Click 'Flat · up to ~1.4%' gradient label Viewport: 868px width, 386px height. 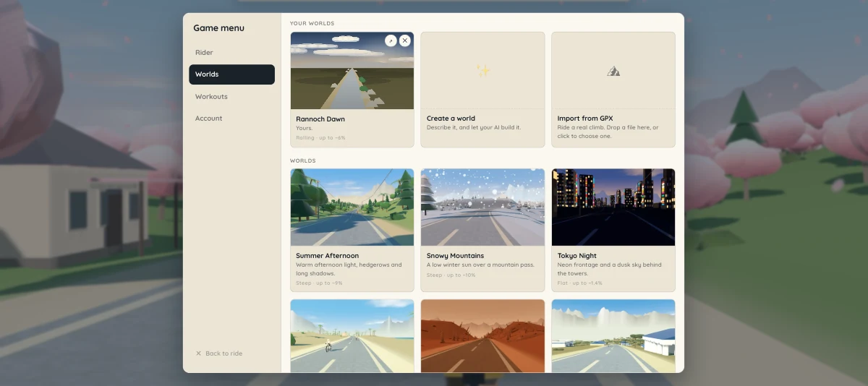tap(579, 283)
